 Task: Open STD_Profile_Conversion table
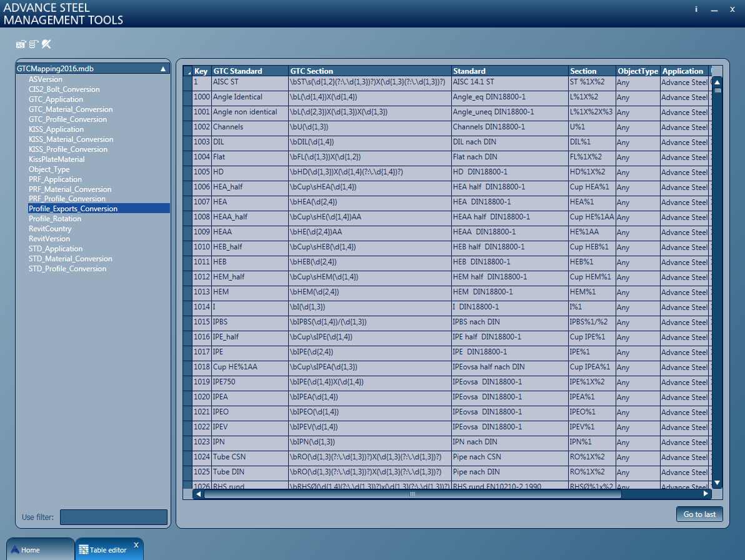pos(67,268)
